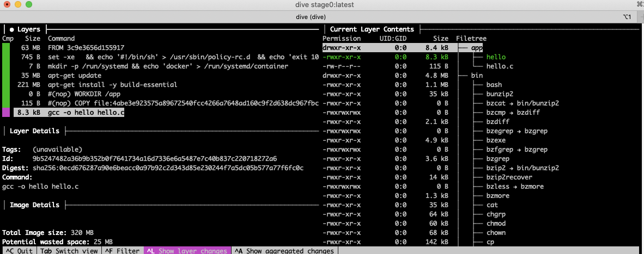This screenshot has height=254, width=644.
Task: Click the ^Q Quit shortcut
Action: coord(18,251)
